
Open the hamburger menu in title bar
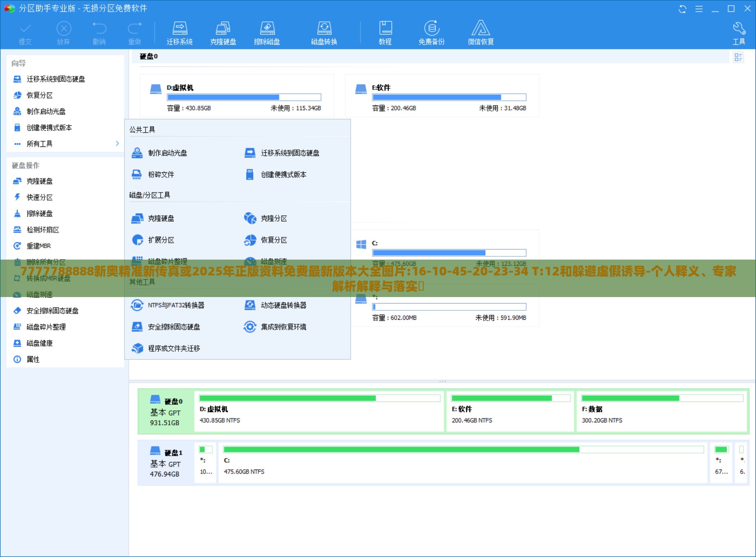coord(699,9)
